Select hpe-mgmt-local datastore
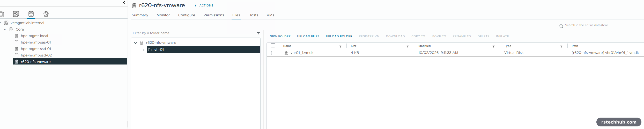Image resolution: width=644 pixels, height=129 pixels. coord(34,36)
